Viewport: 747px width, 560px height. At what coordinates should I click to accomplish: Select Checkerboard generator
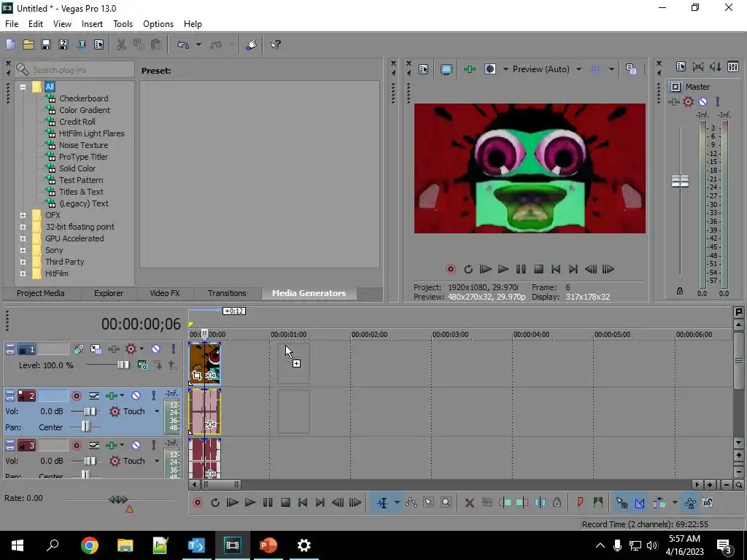pos(83,98)
